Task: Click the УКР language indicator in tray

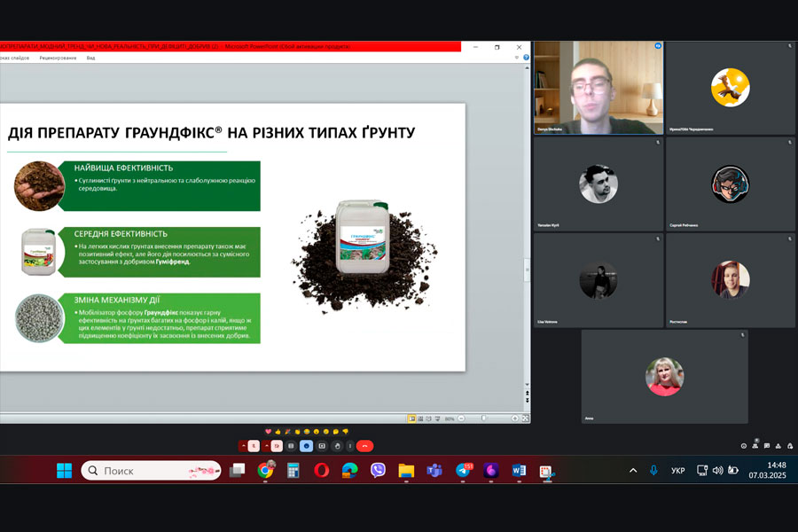Action: click(x=677, y=471)
